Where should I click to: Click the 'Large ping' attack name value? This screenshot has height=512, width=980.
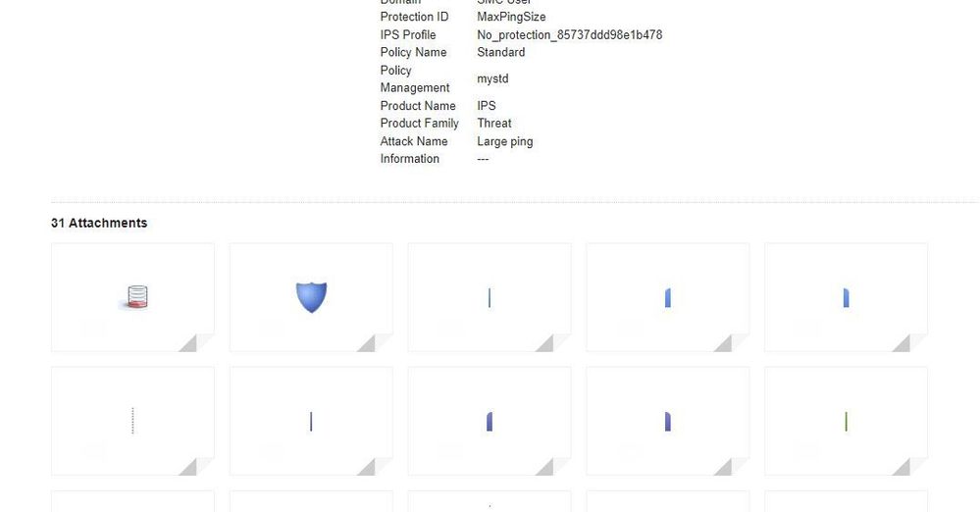tap(505, 141)
